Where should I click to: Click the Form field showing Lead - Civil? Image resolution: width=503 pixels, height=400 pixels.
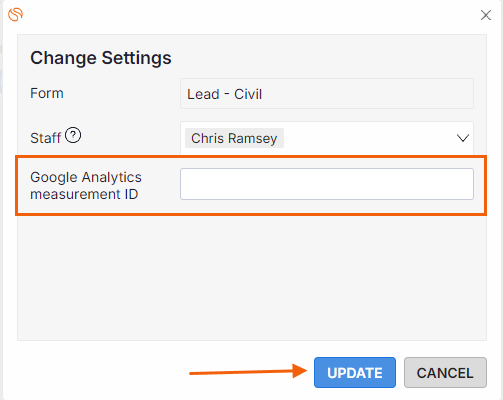[x=327, y=94]
